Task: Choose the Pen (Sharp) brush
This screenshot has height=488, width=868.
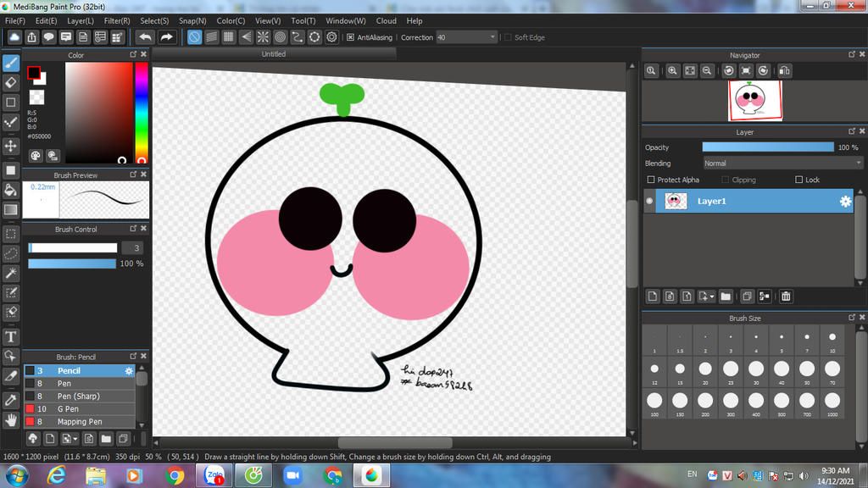Action: tap(79, 396)
